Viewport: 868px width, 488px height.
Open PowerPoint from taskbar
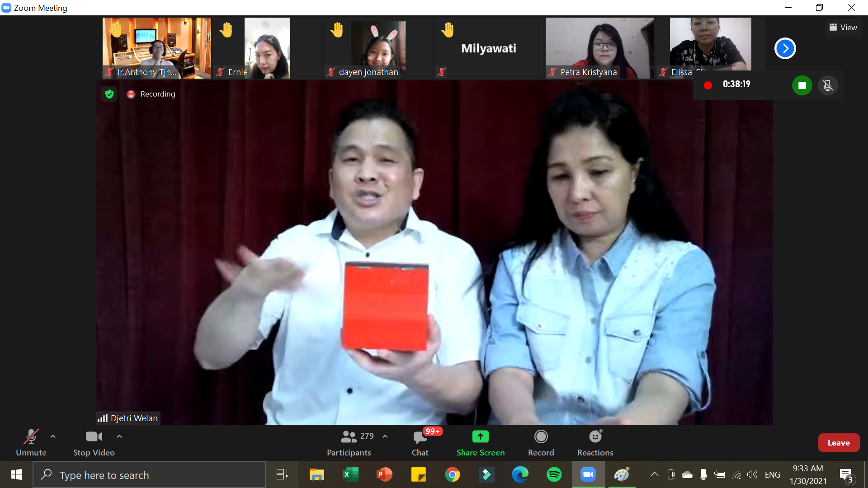[384, 475]
